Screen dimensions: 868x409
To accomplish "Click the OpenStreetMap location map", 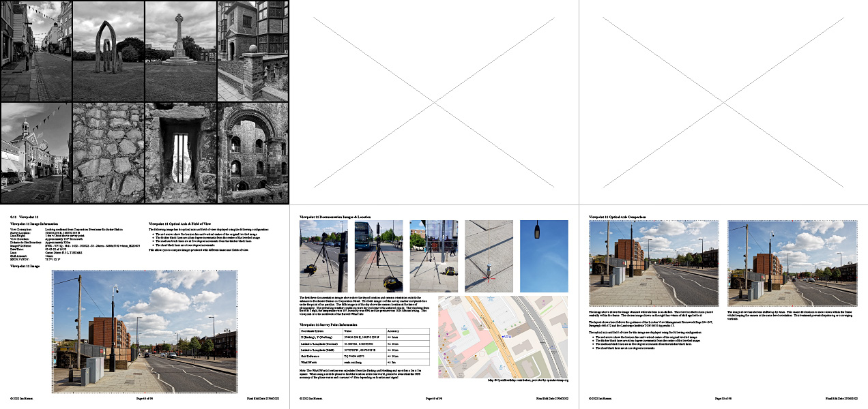I will point(503,337).
